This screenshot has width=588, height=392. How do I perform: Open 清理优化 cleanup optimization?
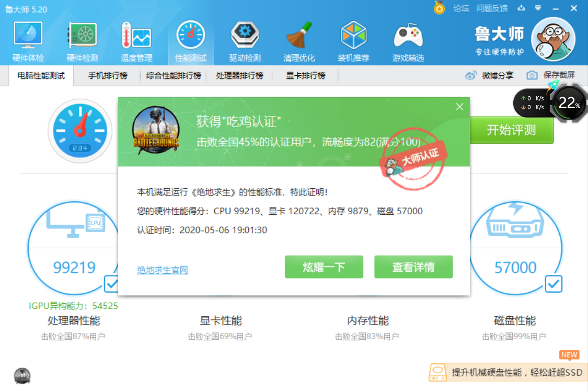[299, 42]
